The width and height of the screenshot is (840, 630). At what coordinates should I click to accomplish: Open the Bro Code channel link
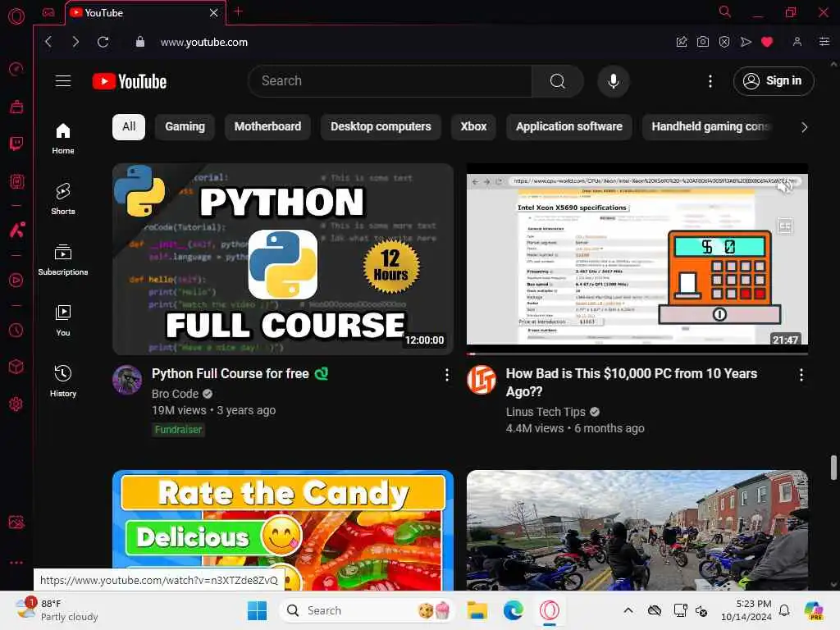point(175,394)
